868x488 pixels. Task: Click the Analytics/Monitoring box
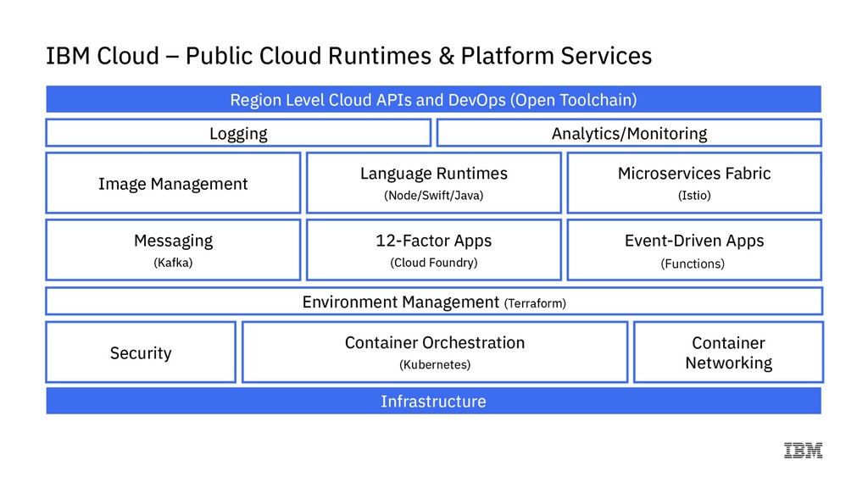coord(629,133)
